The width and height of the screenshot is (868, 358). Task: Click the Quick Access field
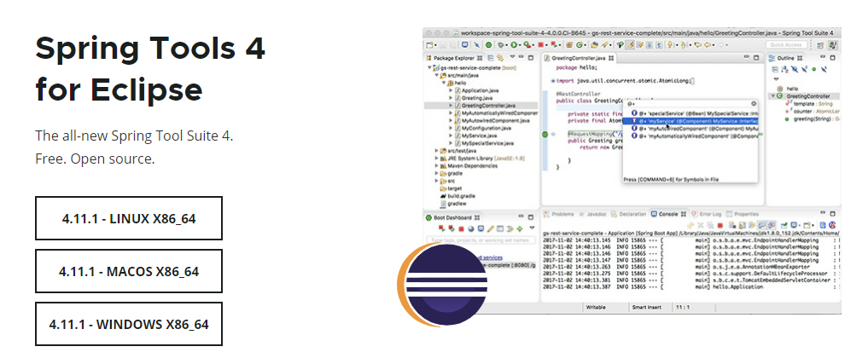[x=787, y=45]
